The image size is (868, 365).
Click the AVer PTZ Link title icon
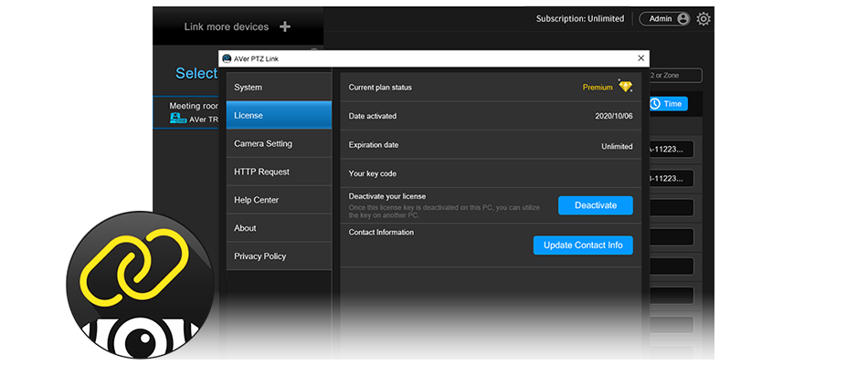pyautogui.click(x=227, y=58)
